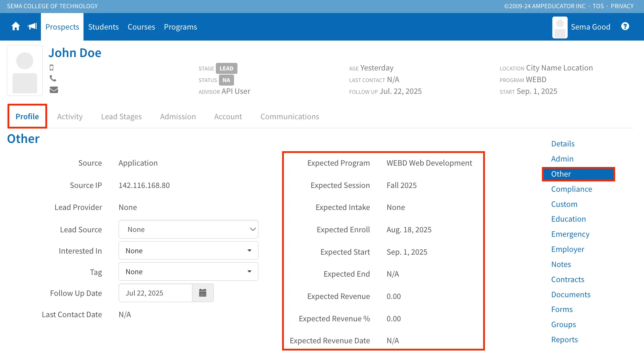Screen dimensions: 644x356
Task: Open the Reports section link
Action: [x=564, y=340]
